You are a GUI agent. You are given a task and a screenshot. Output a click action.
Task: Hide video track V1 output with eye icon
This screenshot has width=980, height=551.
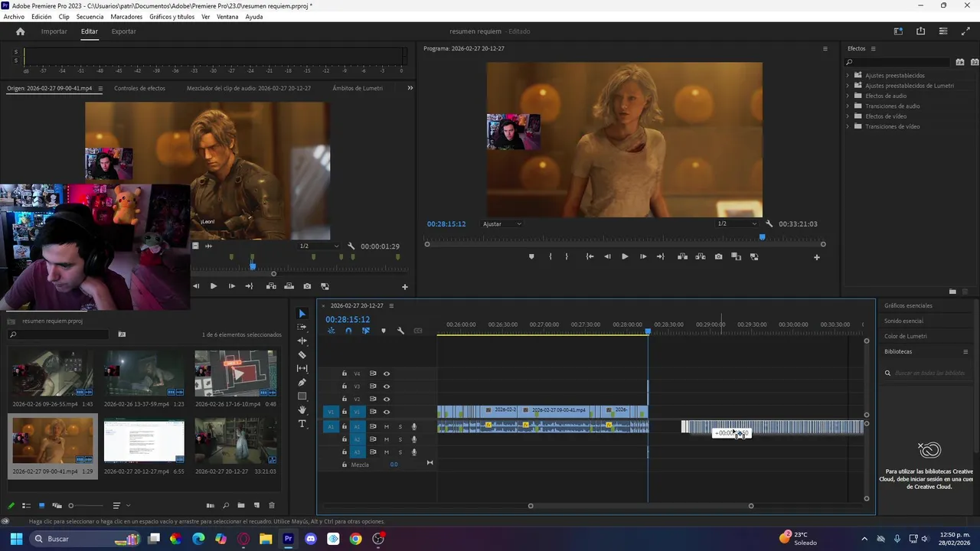(387, 412)
